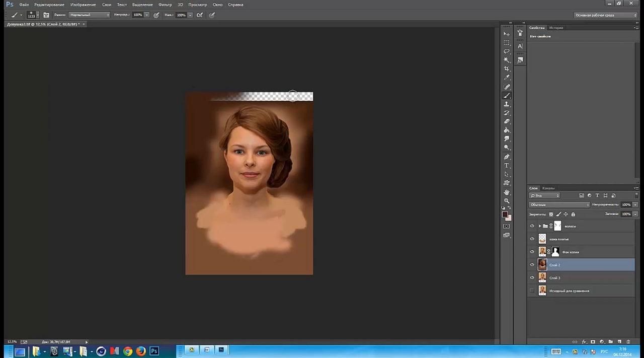Hide the 'Слой 2' layer
644x358 pixels.
[532, 265]
